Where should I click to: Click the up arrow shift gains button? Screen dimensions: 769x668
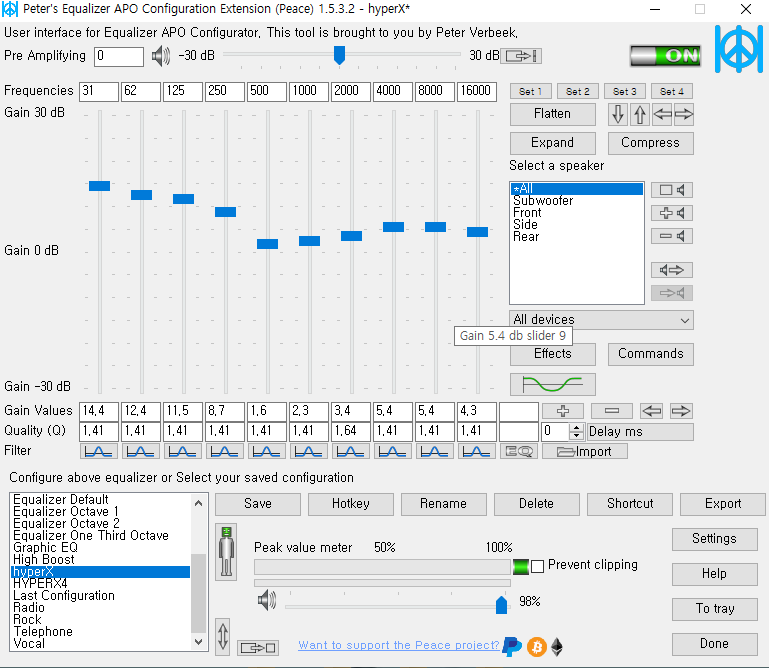(x=640, y=114)
